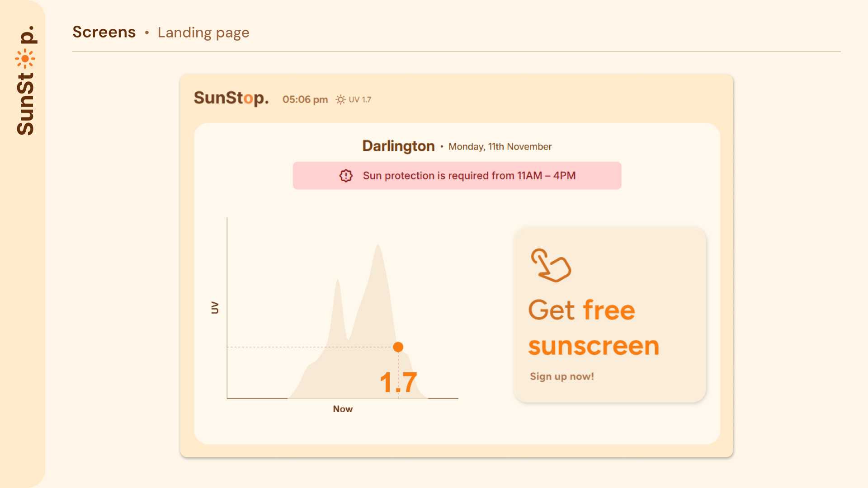Click the UV sun icon in header
Screen dimensions: 868x488
[x=340, y=99]
